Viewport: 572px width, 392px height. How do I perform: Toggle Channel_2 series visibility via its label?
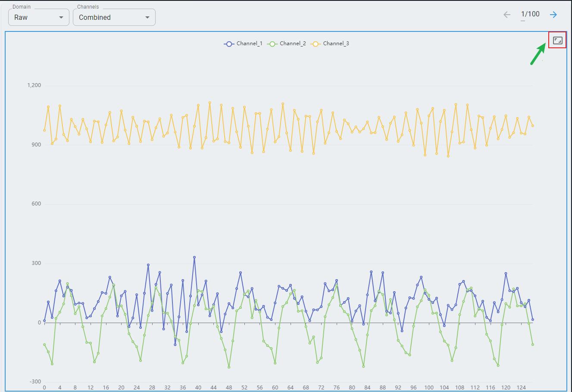[x=293, y=44]
